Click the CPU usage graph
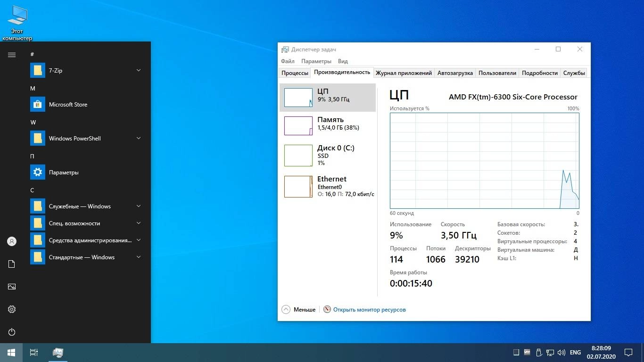Image resolution: width=644 pixels, height=362 pixels. click(484, 160)
